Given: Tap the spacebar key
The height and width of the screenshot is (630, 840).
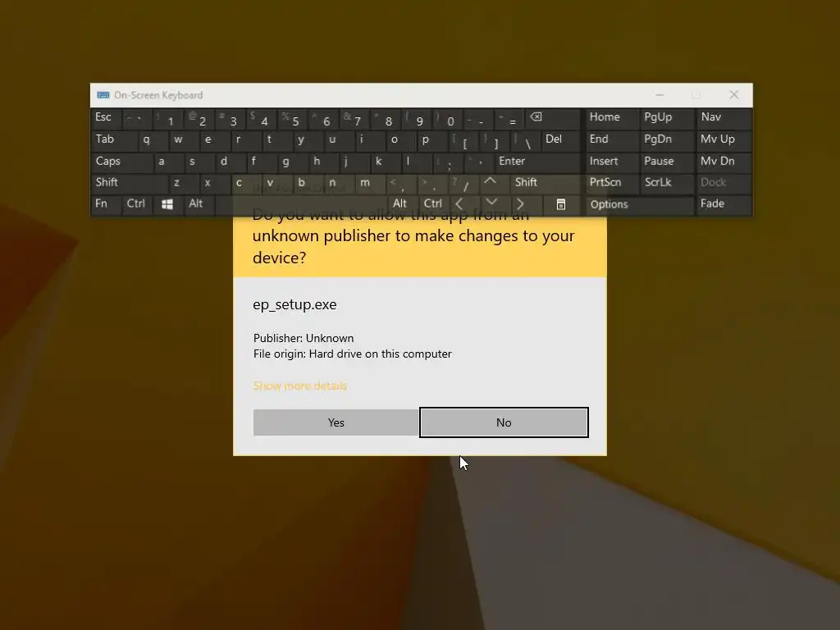Looking at the screenshot, I should 300,204.
